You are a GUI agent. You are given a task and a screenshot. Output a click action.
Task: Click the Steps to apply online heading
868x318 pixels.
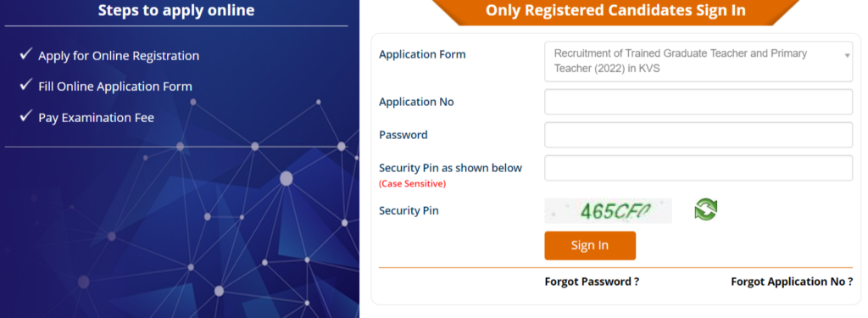click(176, 10)
